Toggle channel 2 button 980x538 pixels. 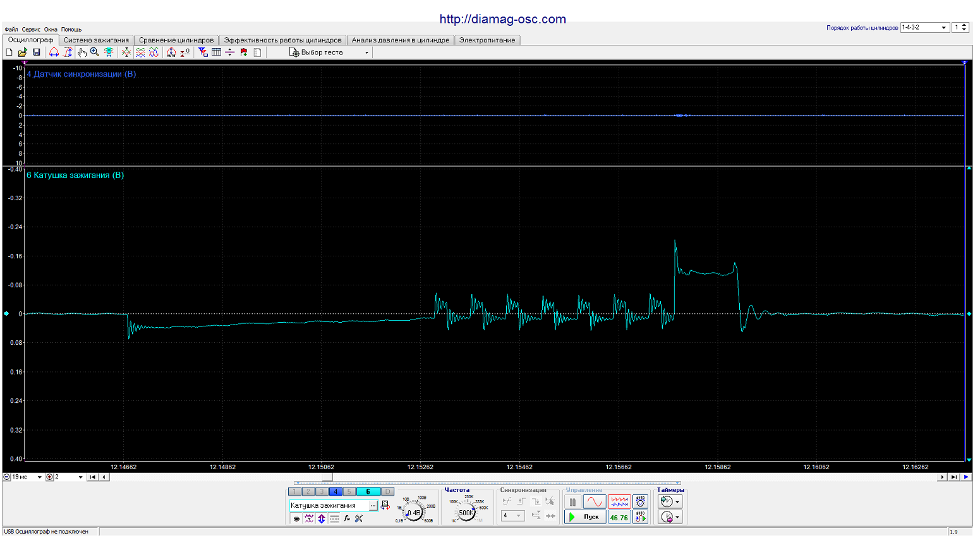click(308, 492)
